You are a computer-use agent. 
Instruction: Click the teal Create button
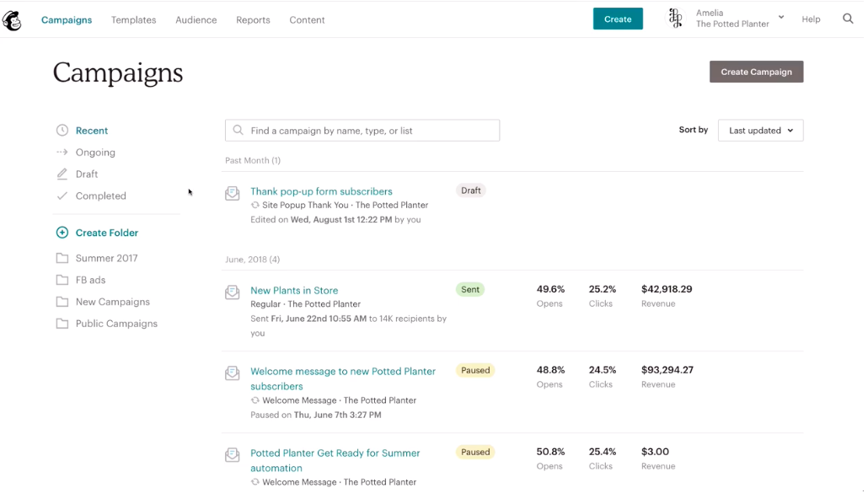[x=618, y=19]
